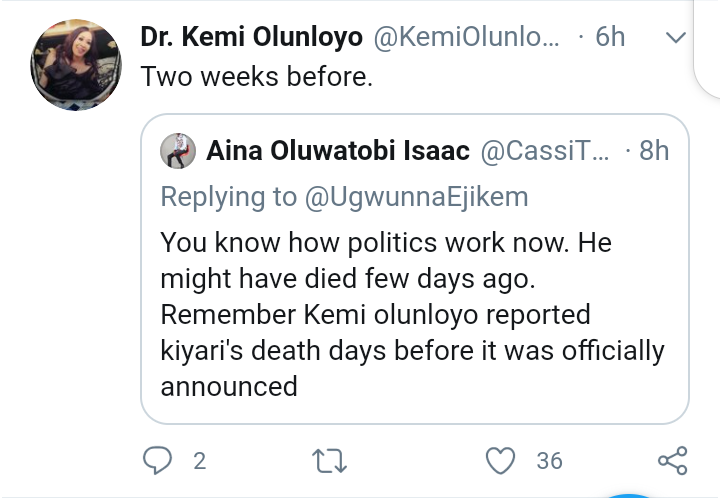Image resolution: width=720 pixels, height=498 pixels.
Task: Click the reply speech bubble icon
Action: 158,460
